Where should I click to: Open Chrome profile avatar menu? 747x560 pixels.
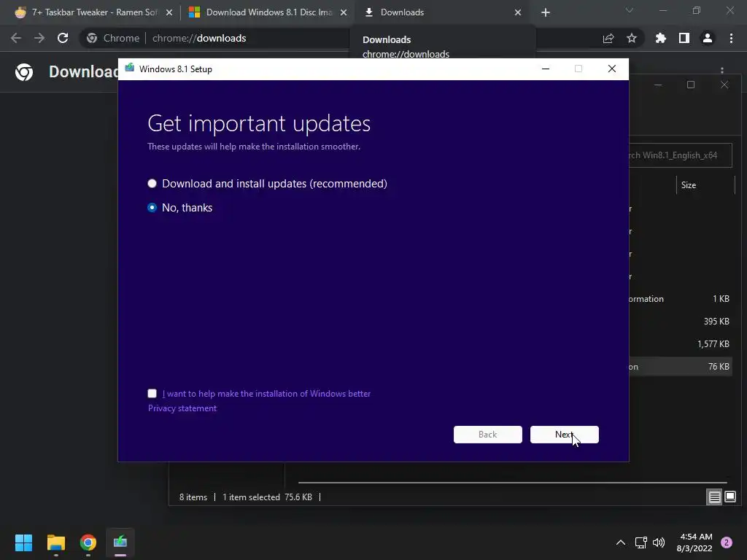pyautogui.click(x=708, y=38)
